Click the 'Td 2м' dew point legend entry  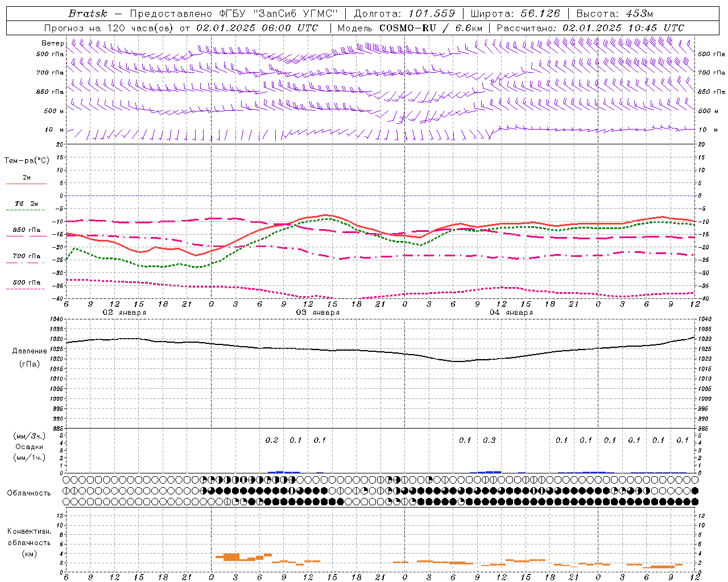(27, 203)
